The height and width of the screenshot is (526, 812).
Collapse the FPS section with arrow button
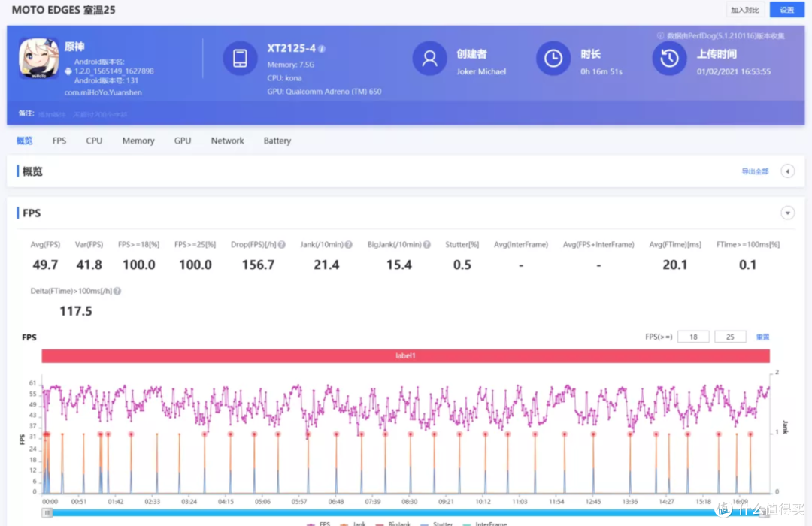(x=787, y=213)
